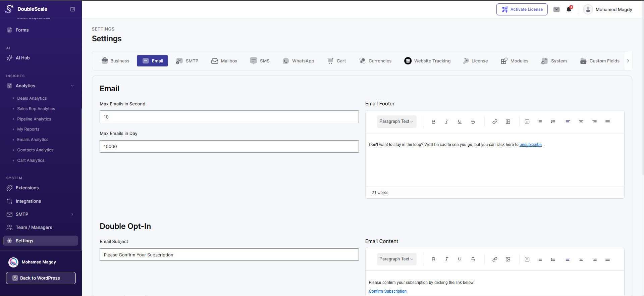Click the Email Subject input field
Screen dimensions: 644x296
(x=229, y=255)
